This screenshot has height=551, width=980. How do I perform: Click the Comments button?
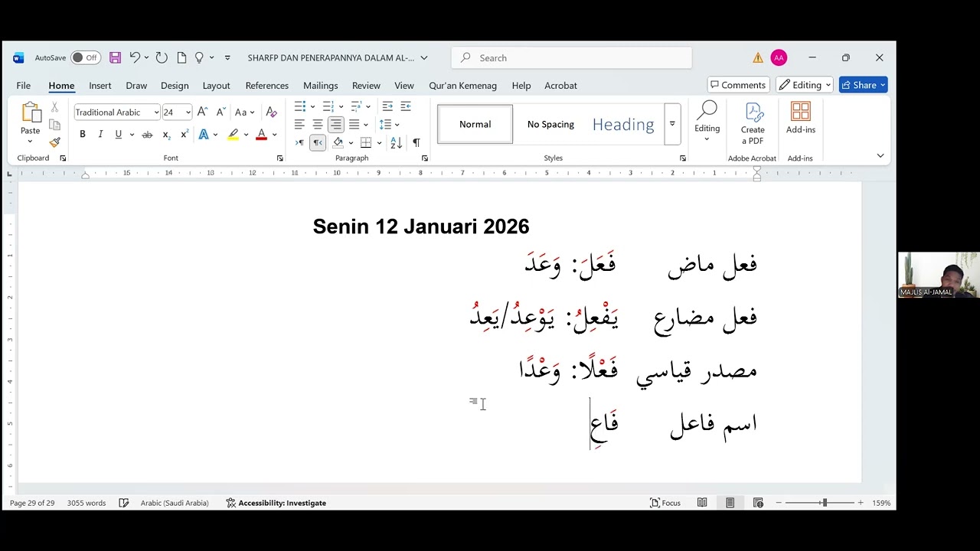[738, 85]
